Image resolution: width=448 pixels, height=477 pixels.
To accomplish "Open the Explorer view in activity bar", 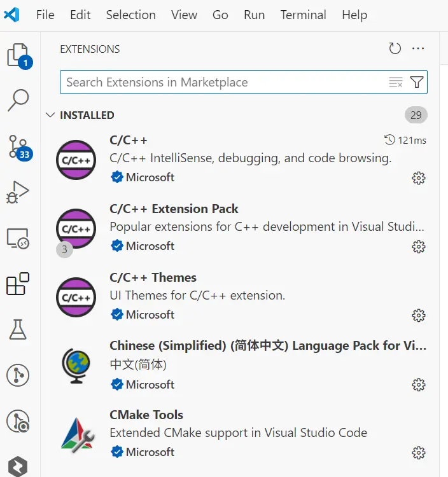I will (x=18, y=55).
